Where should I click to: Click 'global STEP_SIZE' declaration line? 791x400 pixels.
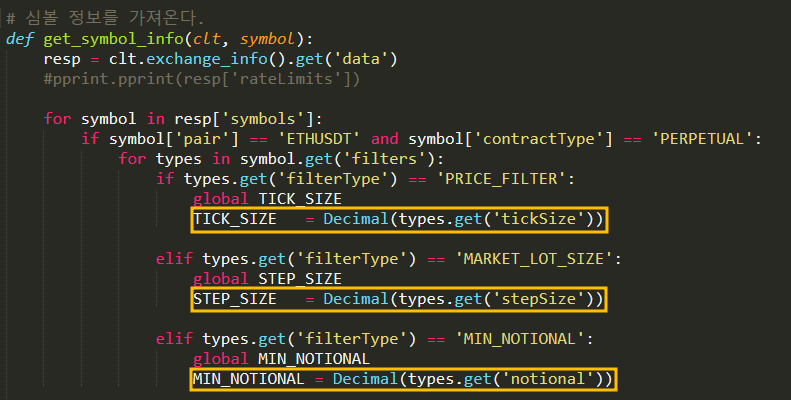click(x=267, y=279)
